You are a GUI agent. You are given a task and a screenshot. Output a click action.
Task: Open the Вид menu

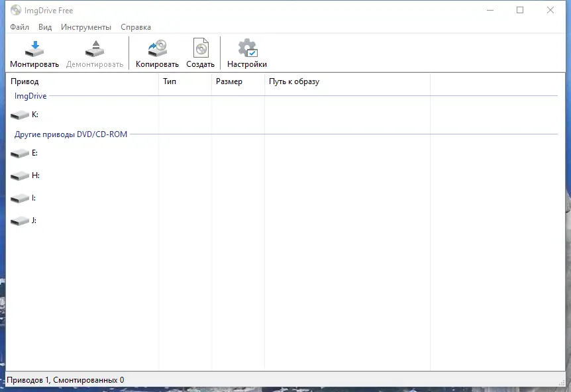(45, 27)
